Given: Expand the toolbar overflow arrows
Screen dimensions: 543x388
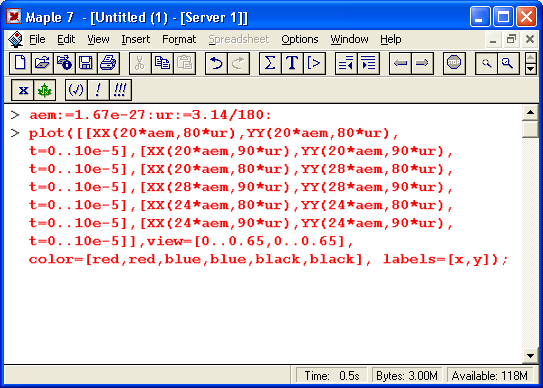Looking at the screenshot, I should [531, 63].
